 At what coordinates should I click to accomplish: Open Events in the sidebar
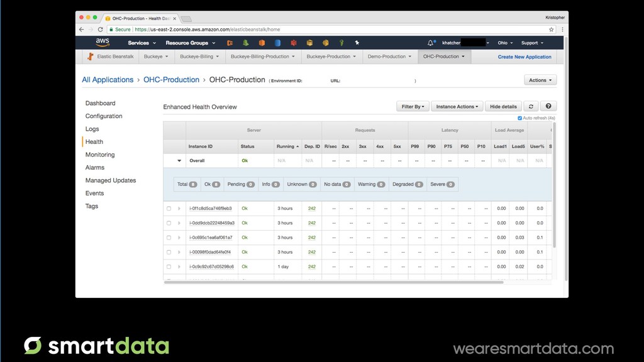coord(94,194)
